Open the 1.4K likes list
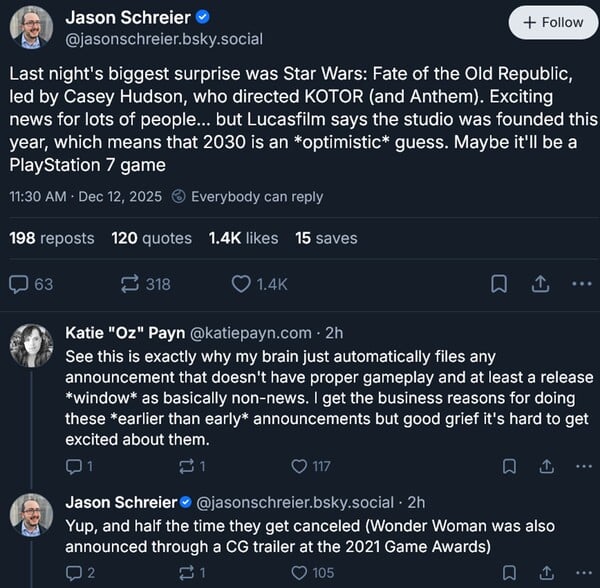600x588 pixels. (243, 238)
